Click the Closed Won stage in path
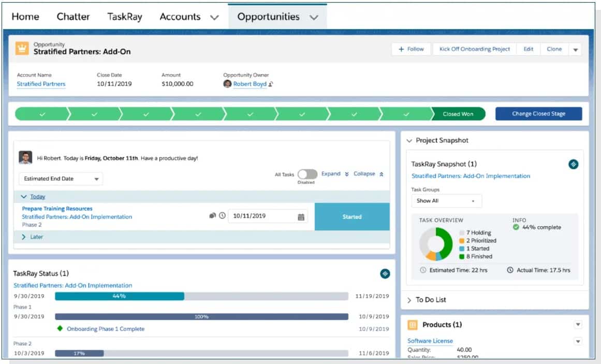 458,114
